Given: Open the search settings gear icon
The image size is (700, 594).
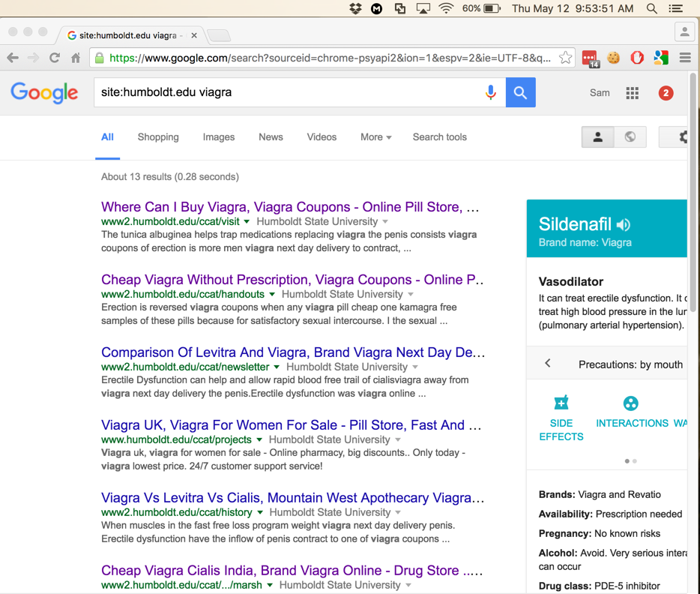Looking at the screenshot, I should [681, 136].
